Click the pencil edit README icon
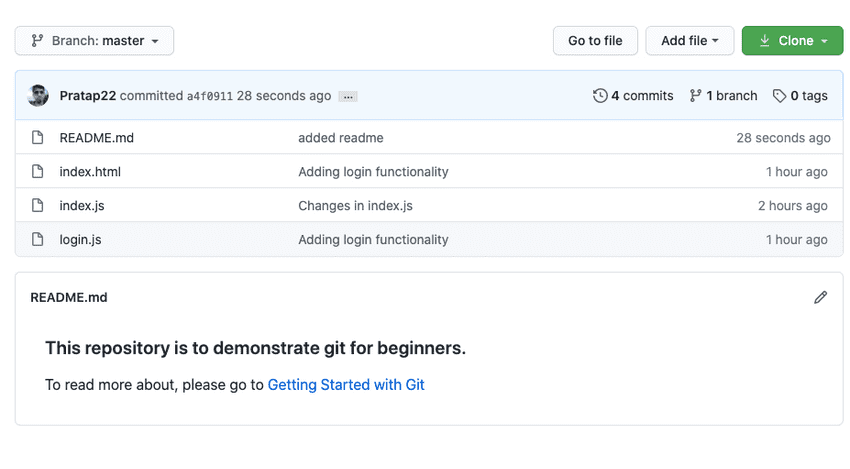The height and width of the screenshot is (469, 850). pos(821,297)
